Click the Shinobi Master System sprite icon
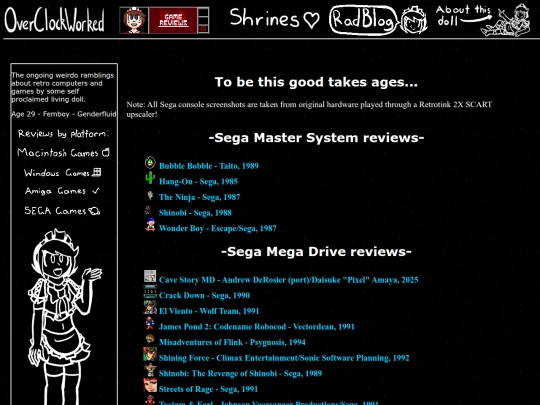Screen dimensions: 540x405 148,210
